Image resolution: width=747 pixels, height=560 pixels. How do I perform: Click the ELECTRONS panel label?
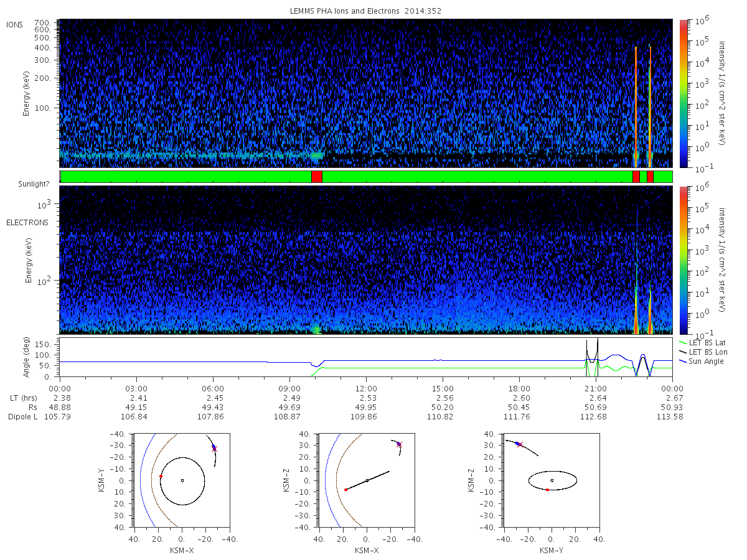(x=27, y=222)
